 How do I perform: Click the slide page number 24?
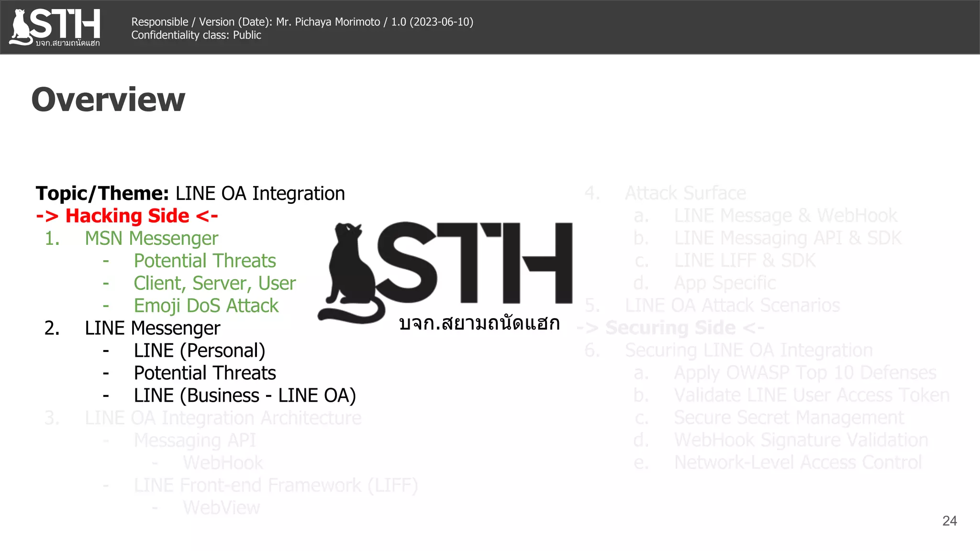[949, 521]
